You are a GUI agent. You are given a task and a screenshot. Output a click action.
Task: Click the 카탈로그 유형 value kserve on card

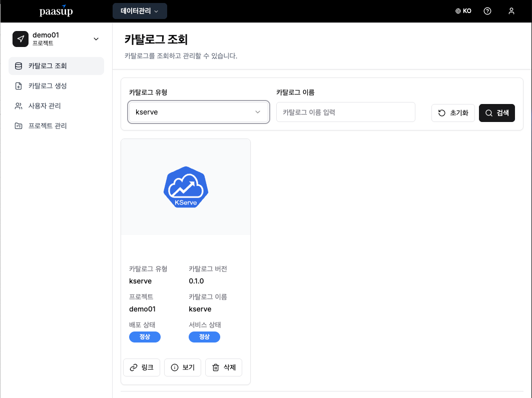pos(140,281)
